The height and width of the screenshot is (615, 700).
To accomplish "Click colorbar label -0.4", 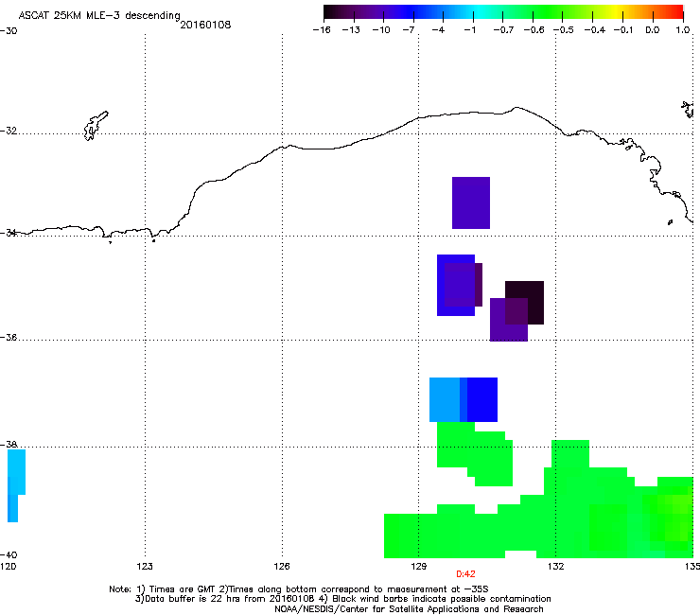I will 595,30.
